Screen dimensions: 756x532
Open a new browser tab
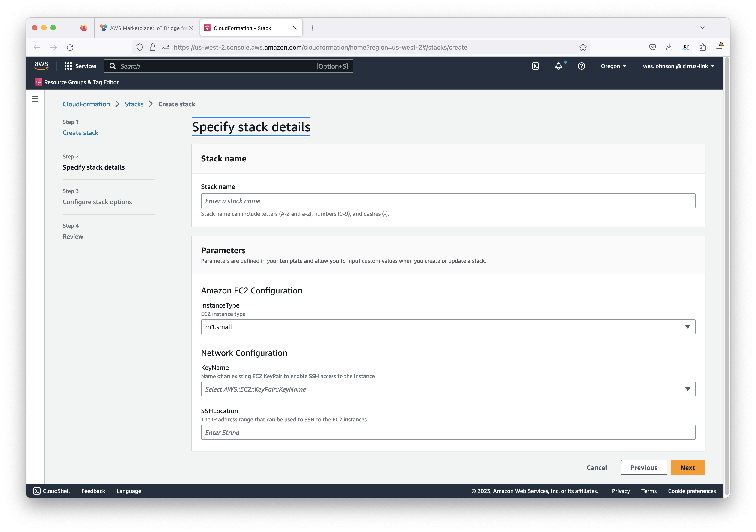pos(312,28)
